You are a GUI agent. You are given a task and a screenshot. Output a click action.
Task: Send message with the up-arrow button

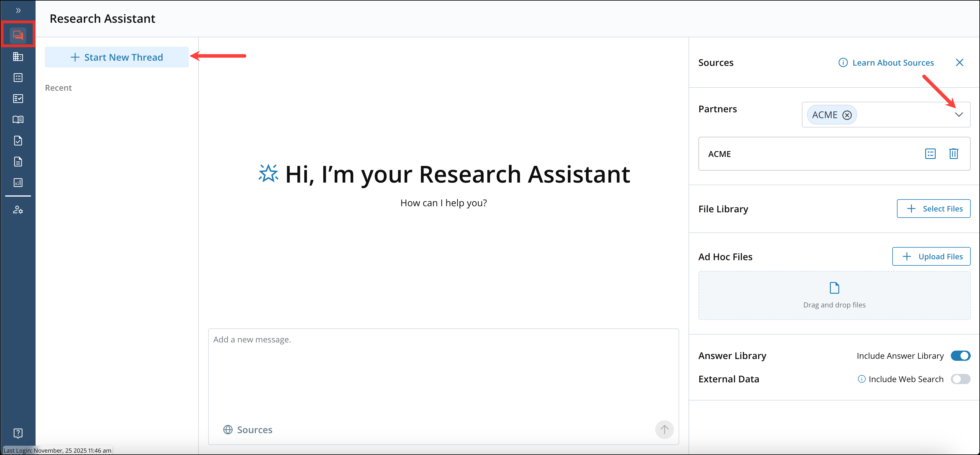664,430
